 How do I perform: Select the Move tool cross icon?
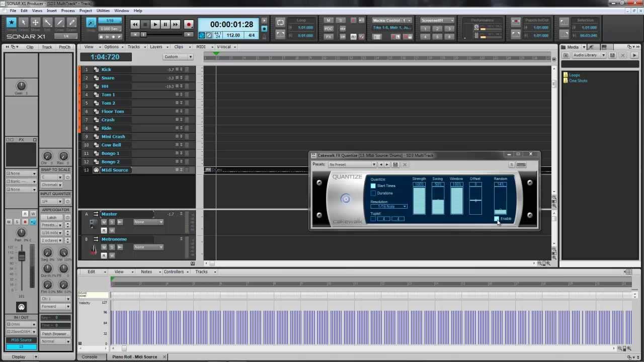click(x=35, y=22)
